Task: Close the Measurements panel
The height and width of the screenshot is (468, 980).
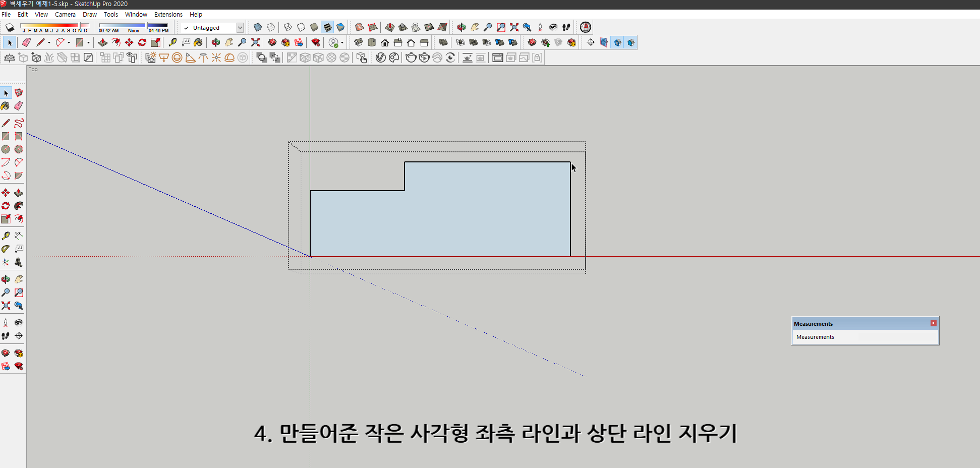Action: (x=934, y=323)
